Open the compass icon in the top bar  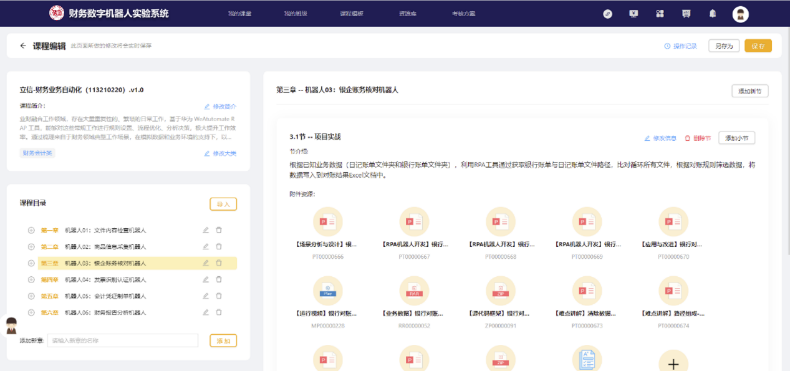coord(608,14)
